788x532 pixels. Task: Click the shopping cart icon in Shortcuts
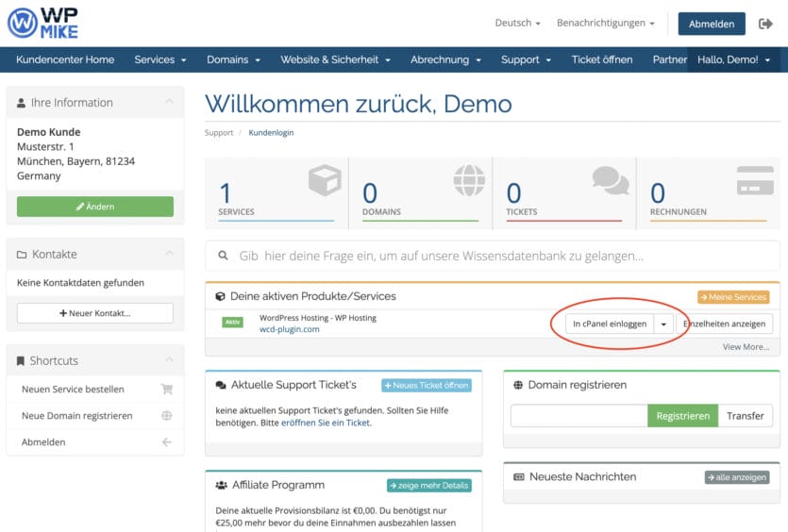(x=167, y=390)
